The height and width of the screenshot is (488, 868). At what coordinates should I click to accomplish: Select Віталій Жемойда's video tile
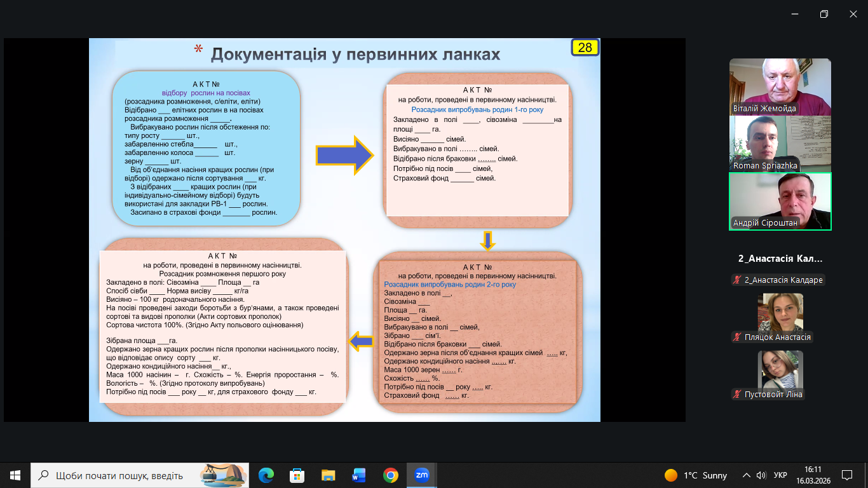[x=780, y=86]
